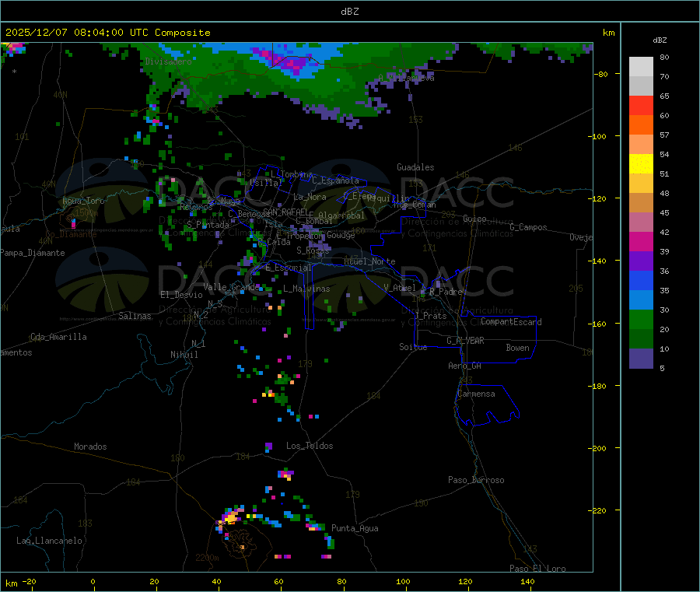Click the L_Malvinas label
The width and height of the screenshot is (700, 592).
tap(306, 289)
